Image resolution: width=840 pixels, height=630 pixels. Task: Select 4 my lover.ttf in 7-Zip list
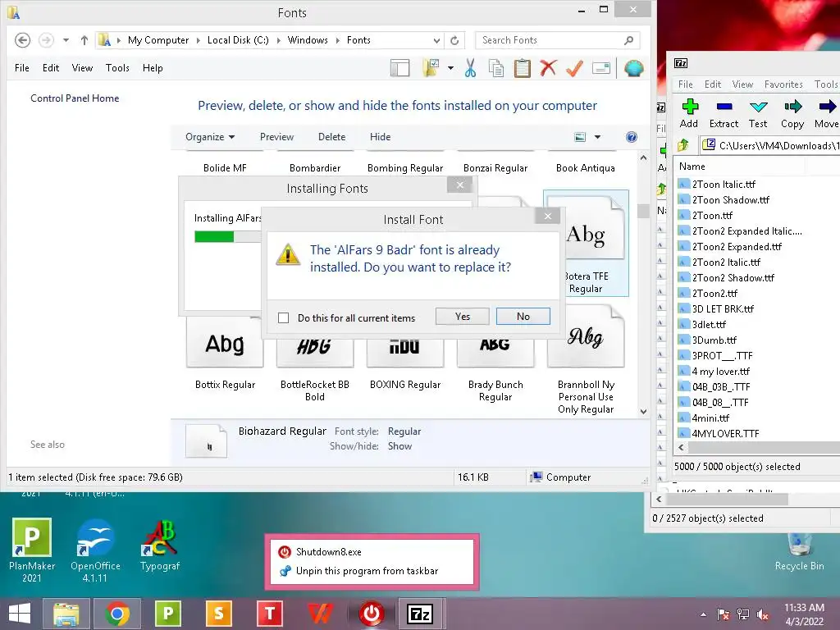tap(714, 372)
